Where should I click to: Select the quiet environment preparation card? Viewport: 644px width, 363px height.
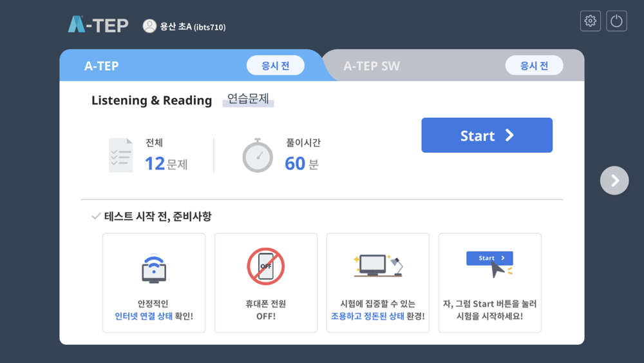point(378,283)
